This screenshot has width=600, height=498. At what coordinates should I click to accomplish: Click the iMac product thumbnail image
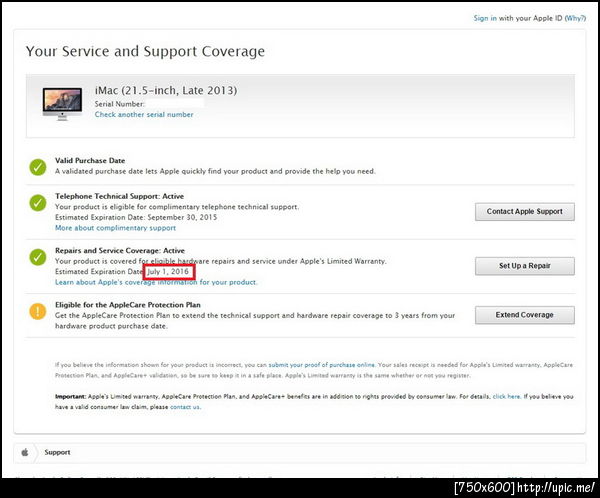(62, 104)
